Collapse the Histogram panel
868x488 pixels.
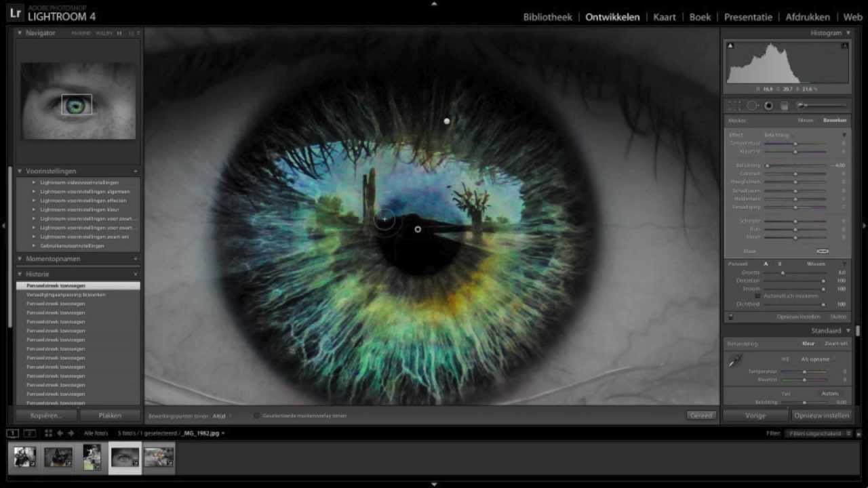[848, 33]
